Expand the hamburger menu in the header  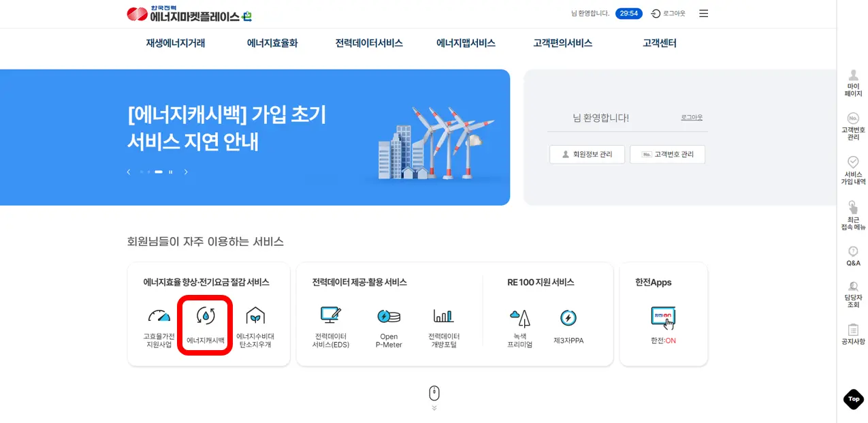point(703,13)
